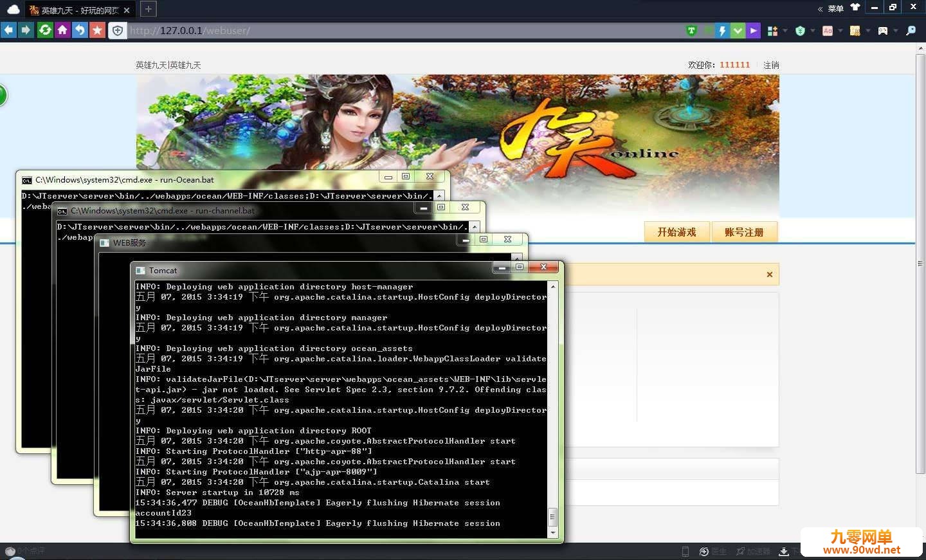926x560 pixels.
Task: Click the Tomcat window title icon
Action: coord(140,271)
